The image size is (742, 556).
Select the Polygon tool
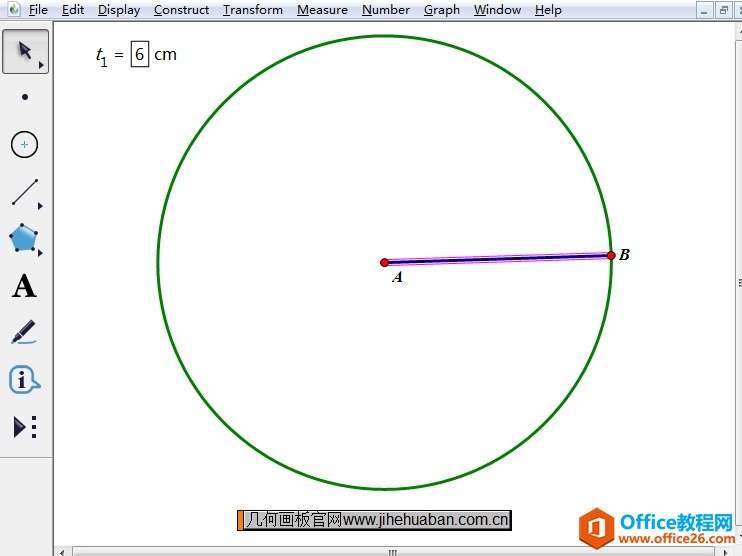(23, 238)
